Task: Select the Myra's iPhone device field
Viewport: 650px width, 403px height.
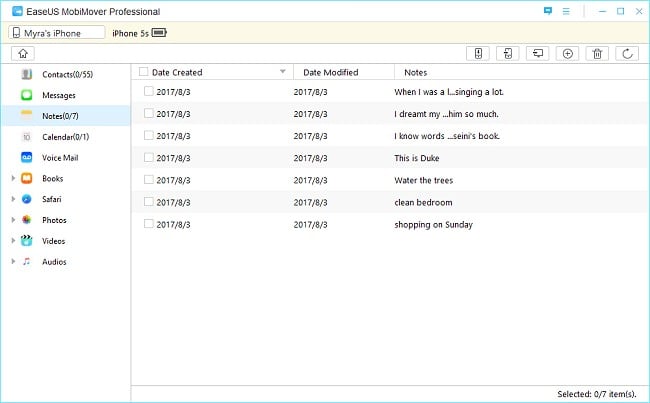Action: (x=56, y=32)
